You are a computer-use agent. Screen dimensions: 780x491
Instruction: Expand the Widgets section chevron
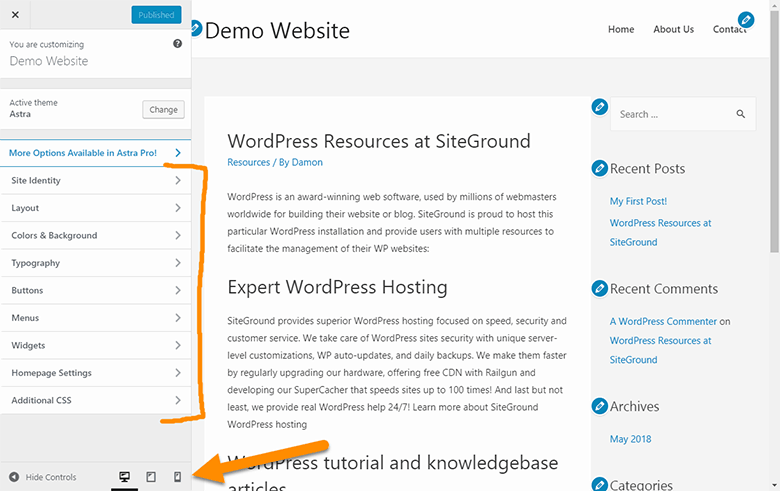point(178,345)
